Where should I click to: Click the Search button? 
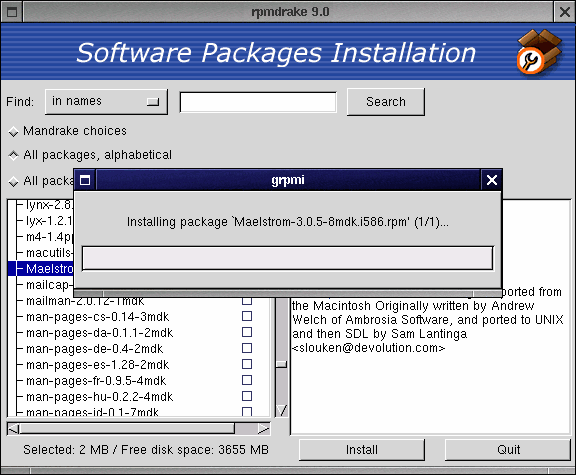386,102
